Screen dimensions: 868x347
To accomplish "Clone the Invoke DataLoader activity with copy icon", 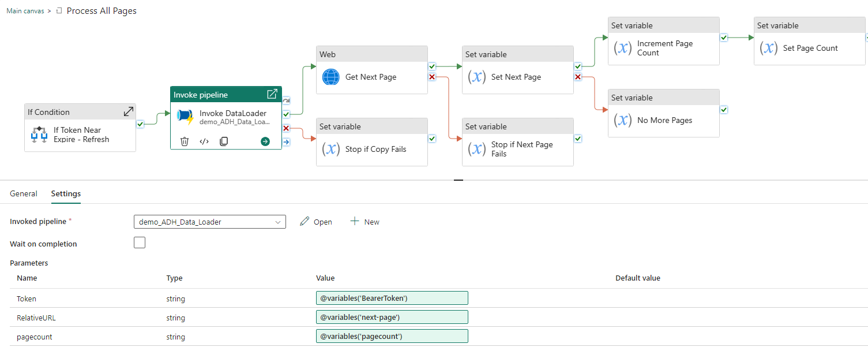I will click(x=224, y=141).
